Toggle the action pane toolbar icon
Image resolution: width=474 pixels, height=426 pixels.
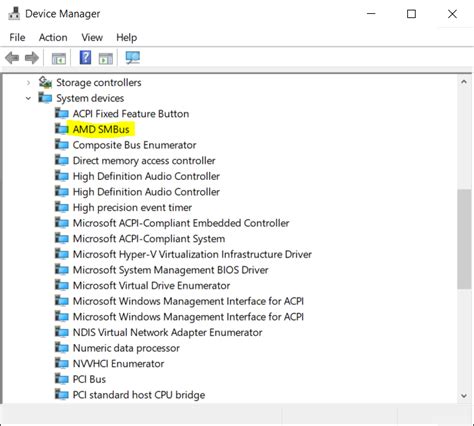point(106,59)
